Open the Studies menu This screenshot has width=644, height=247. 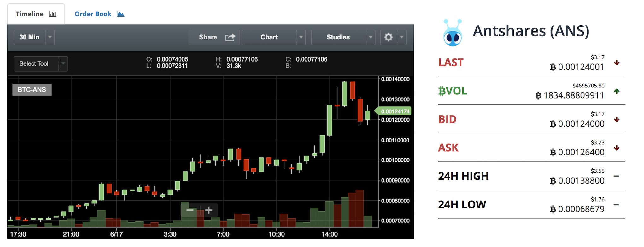(338, 37)
